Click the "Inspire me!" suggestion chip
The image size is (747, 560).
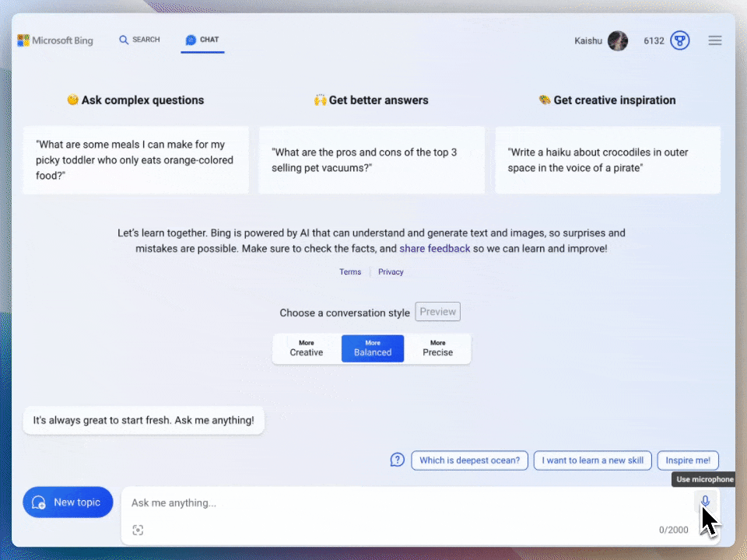[x=688, y=460]
